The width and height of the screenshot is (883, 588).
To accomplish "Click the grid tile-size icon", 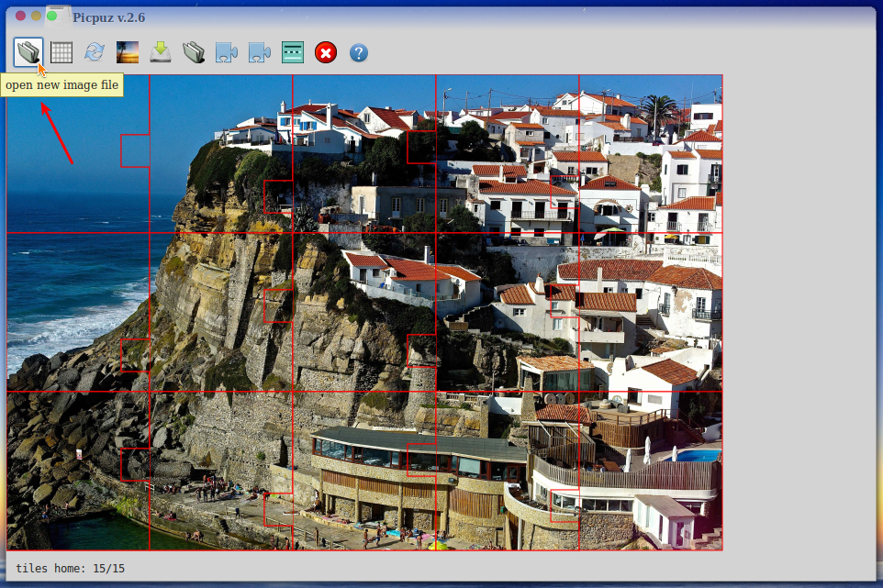I will pos(61,52).
